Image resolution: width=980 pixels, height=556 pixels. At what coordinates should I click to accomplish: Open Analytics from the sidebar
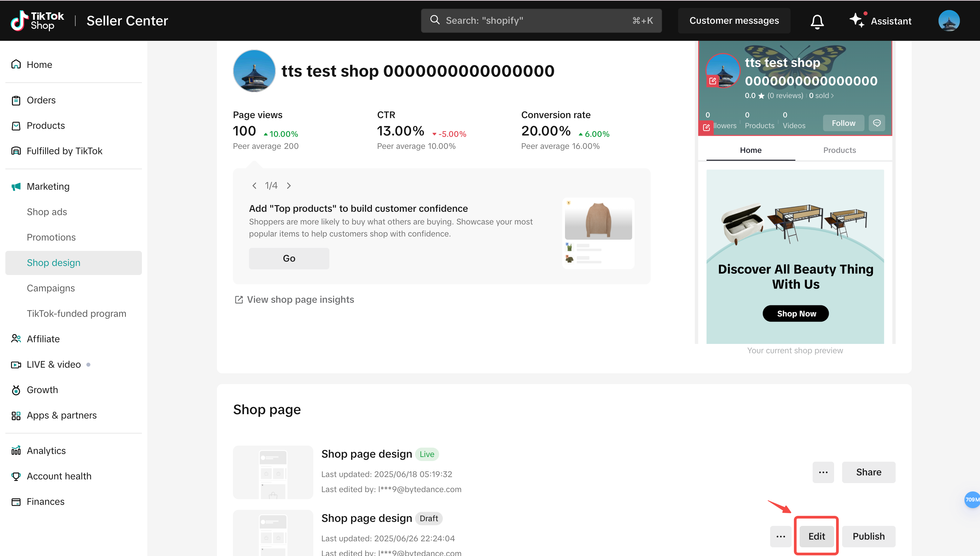click(46, 451)
